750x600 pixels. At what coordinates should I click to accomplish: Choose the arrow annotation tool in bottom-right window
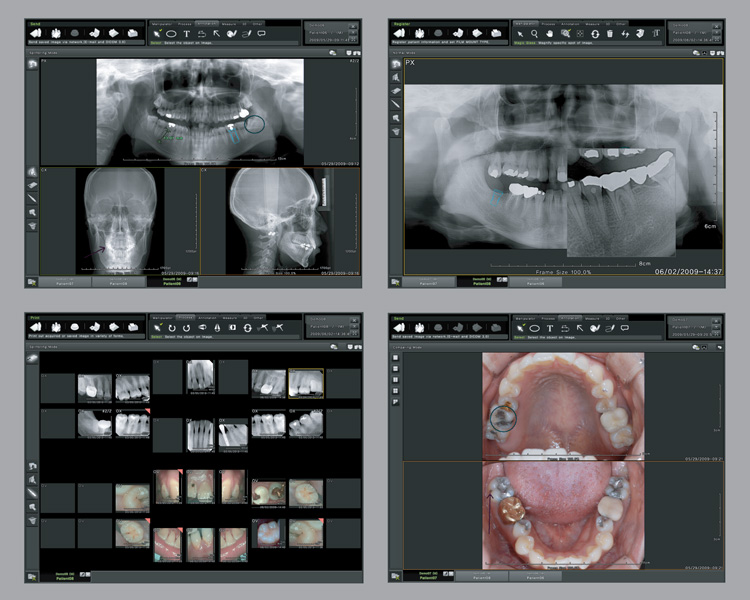point(580,328)
